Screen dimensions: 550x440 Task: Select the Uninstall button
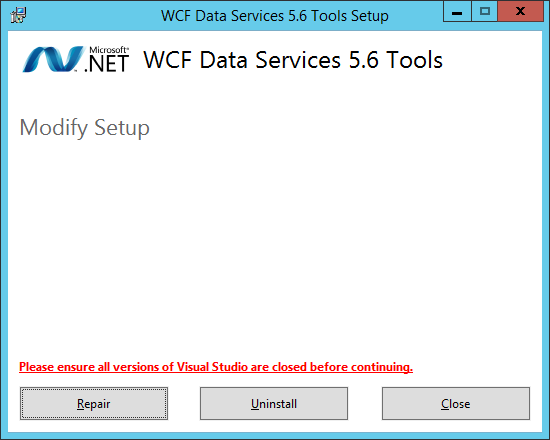pyautogui.click(x=274, y=404)
